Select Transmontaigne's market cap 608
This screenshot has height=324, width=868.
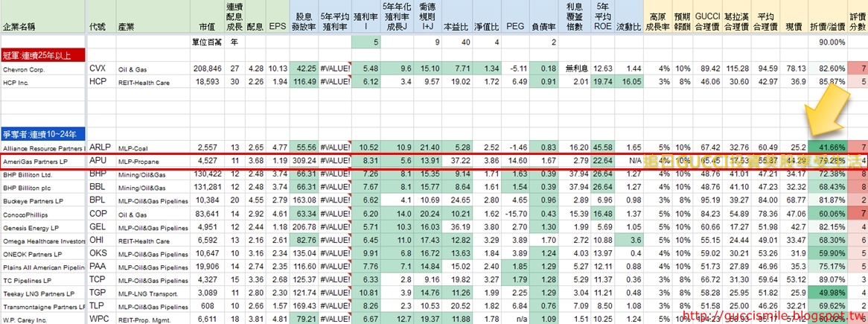click(206, 306)
